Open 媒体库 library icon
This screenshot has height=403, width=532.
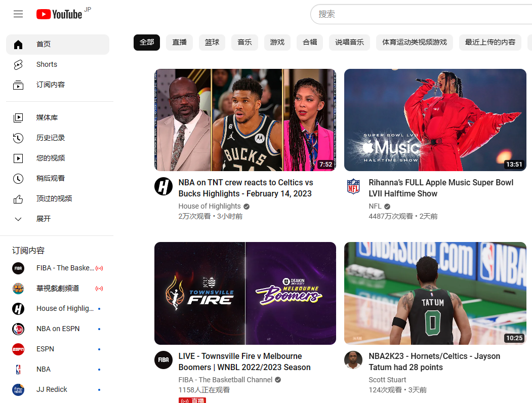[18, 118]
